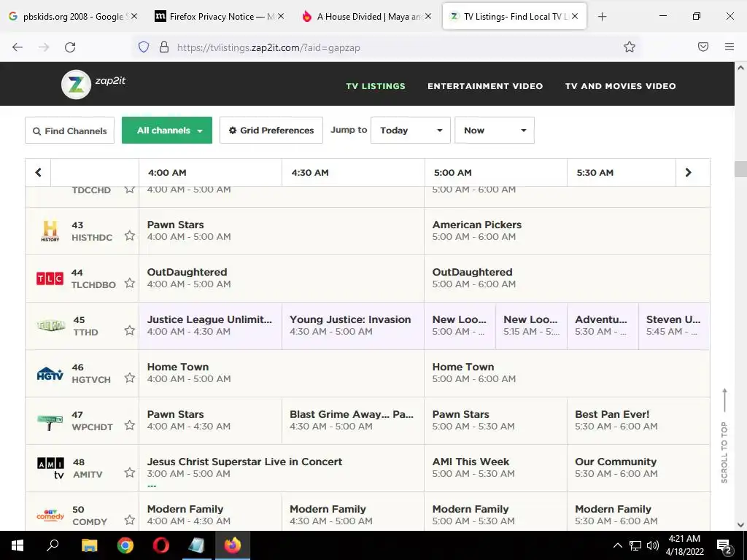This screenshot has height=560, width=747.
Task: Click the HGTV channel logo
Action: (x=50, y=374)
